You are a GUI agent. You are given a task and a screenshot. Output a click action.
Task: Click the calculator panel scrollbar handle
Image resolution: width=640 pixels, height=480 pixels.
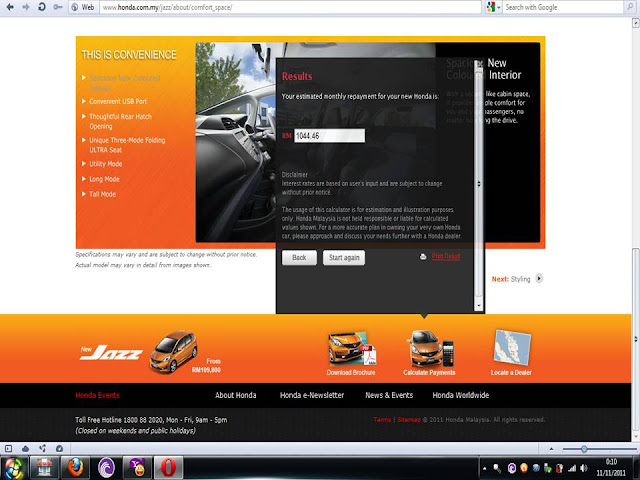479,184
